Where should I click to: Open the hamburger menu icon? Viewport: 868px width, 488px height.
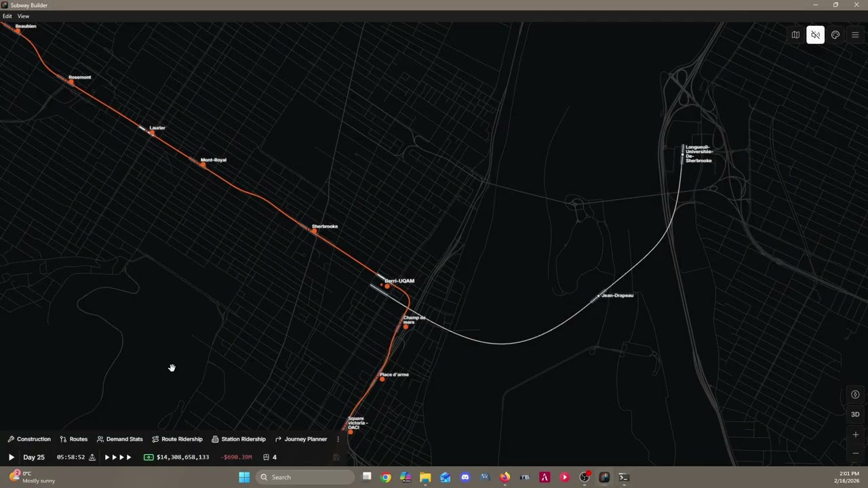pos(855,35)
